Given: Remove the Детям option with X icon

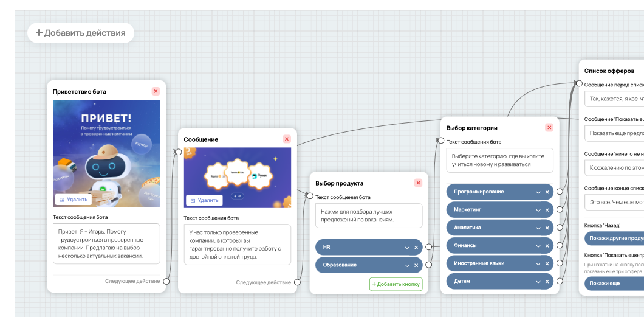Looking at the screenshot, I should point(547,282).
